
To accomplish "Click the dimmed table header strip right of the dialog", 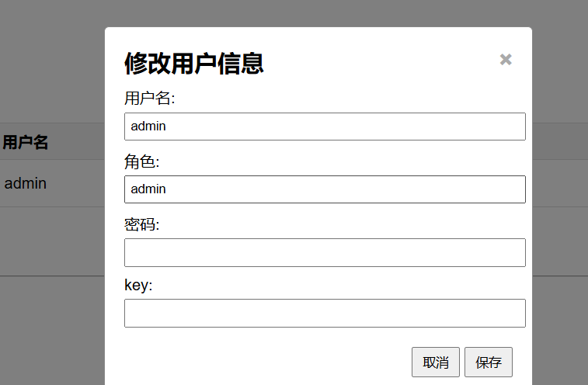I will point(559,141).
